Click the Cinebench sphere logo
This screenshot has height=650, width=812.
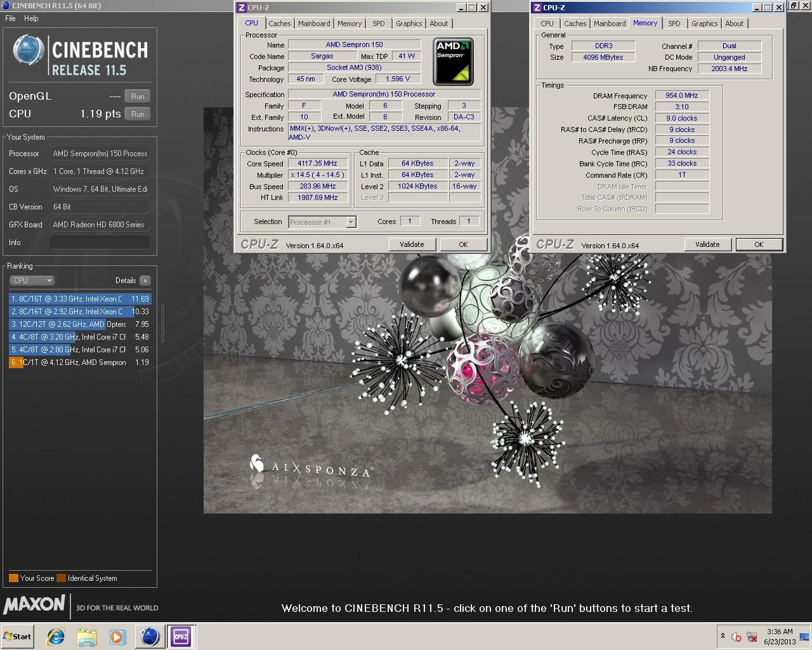29,50
